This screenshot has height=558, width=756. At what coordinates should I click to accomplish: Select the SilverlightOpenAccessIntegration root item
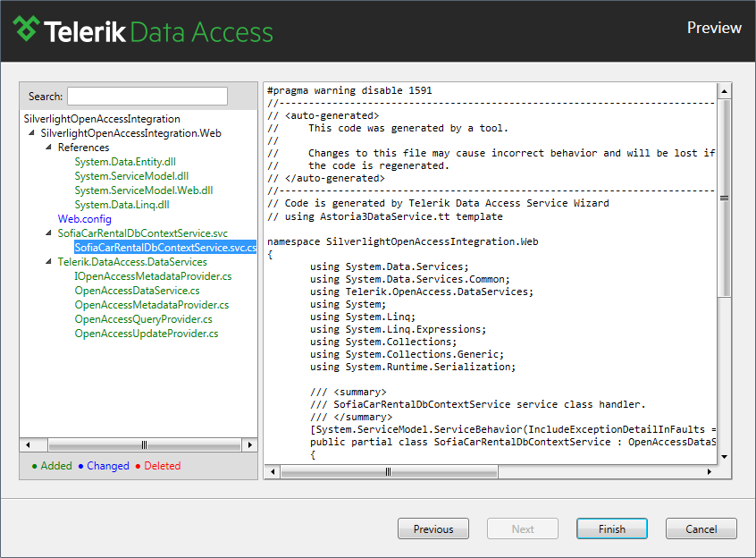click(102, 119)
